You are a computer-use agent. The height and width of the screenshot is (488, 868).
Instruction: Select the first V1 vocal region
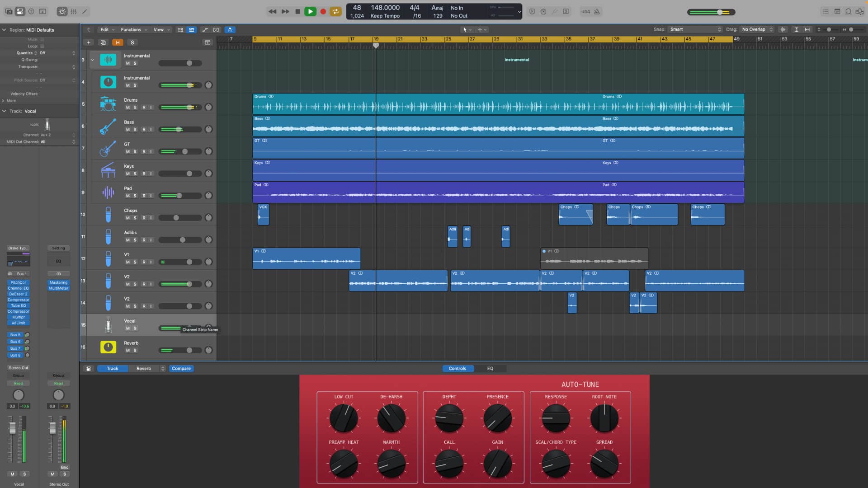(307, 258)
